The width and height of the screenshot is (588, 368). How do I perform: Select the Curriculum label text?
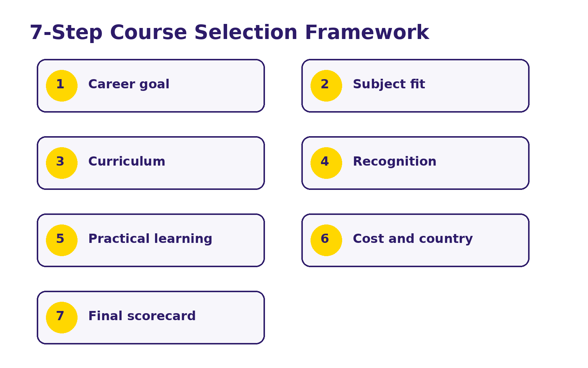point(127,161)
